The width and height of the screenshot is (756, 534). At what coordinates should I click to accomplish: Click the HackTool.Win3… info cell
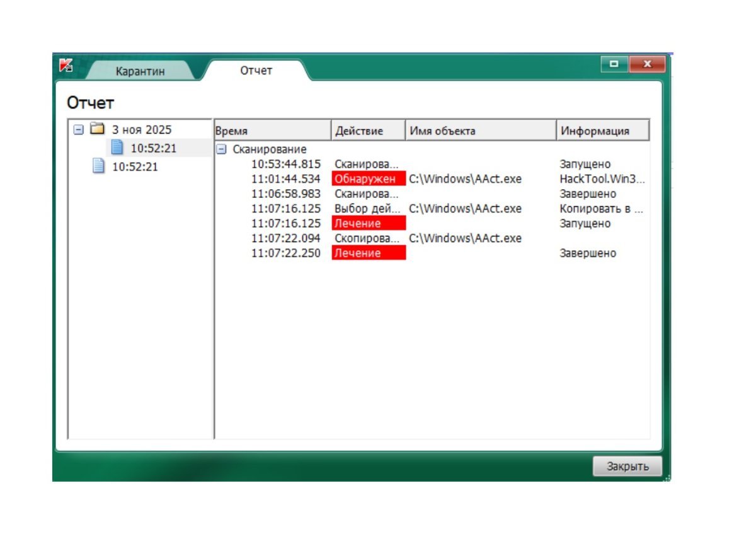coord(602,179)
